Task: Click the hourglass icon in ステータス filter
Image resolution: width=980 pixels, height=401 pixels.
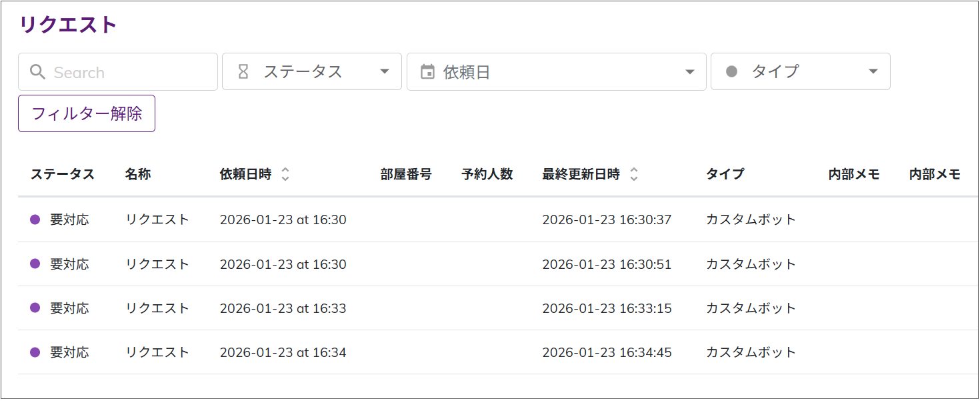Action: pos(243,71)
